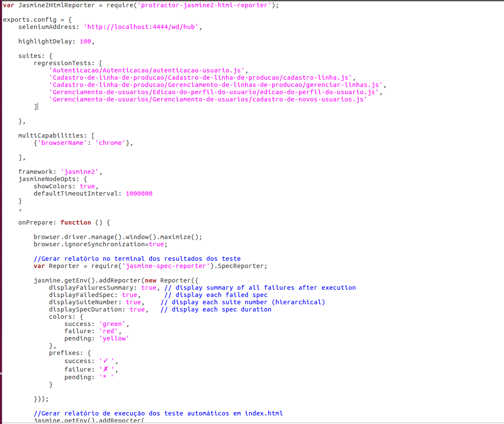Click the autenticacao-usuario.js path string
Viewport: 504px width, 424px height.
point(147,70)
